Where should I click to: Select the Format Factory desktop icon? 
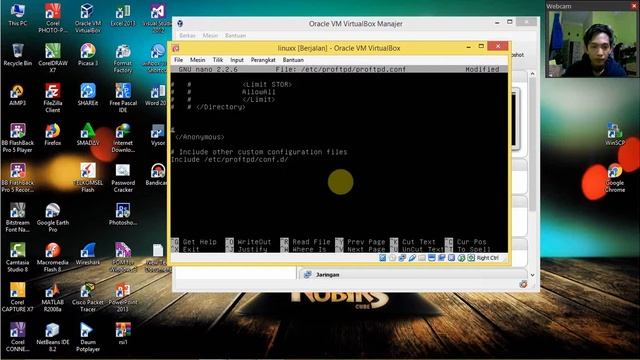click(123, 58)
